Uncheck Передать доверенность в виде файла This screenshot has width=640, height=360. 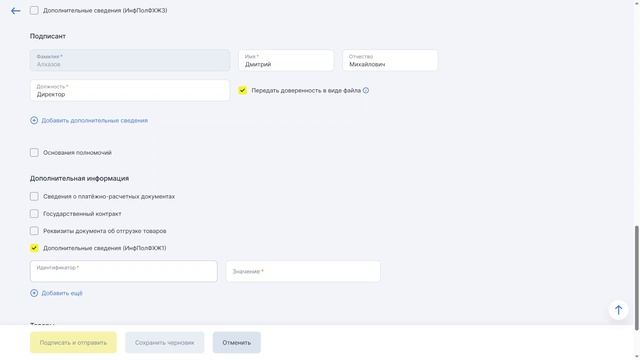coord(242,90)
